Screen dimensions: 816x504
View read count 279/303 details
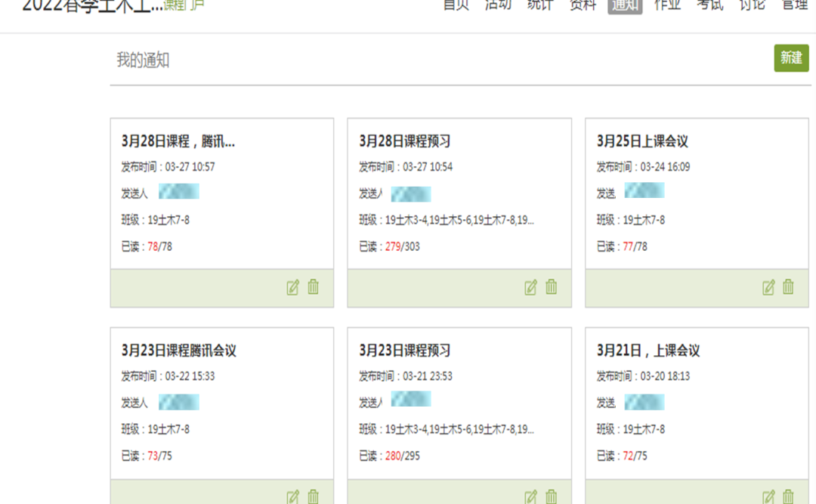[402, 246]
